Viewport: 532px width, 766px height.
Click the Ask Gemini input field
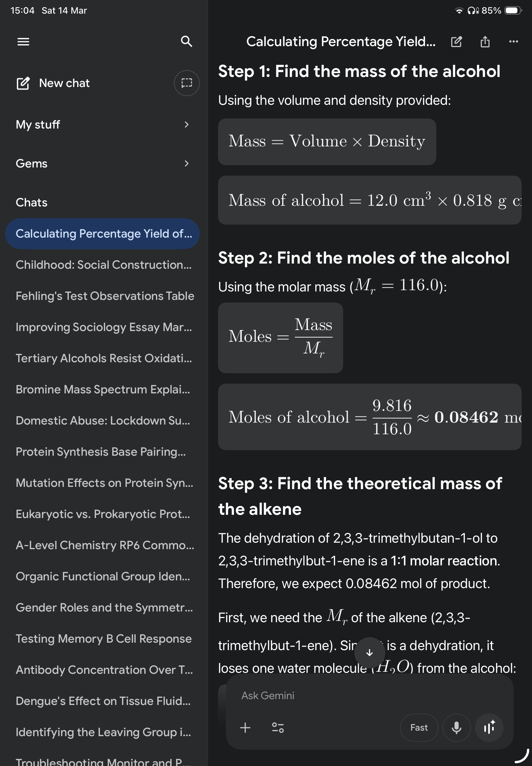(369, 696)
